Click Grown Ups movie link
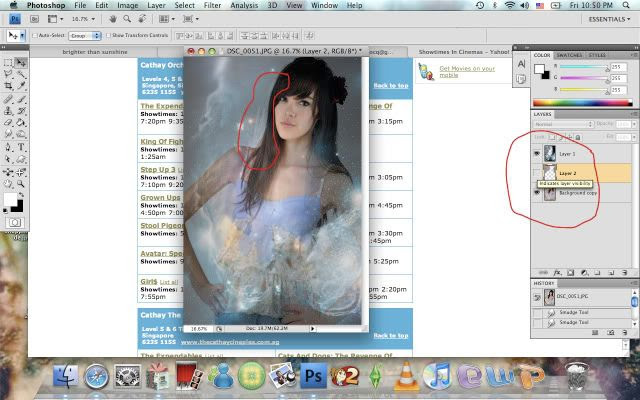Viewport: 640px width, 400px height. point(160,197)
